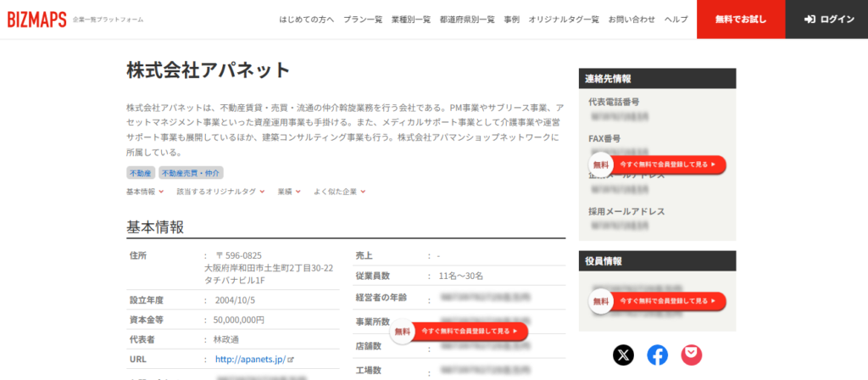Image resolution: width=868 pixels, height=380 pixels.
Task: Jump to the 基本情報 section anchor
Action: 145,192
